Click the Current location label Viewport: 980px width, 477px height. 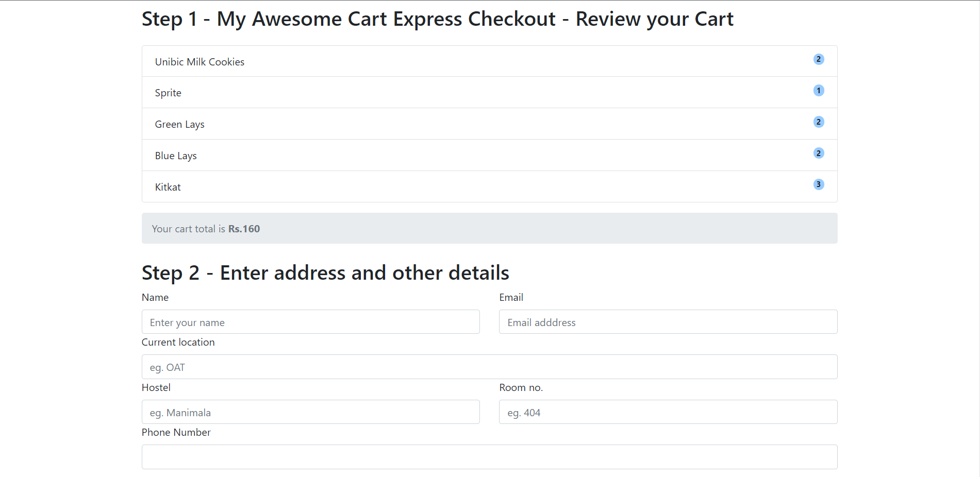(178, 342)
